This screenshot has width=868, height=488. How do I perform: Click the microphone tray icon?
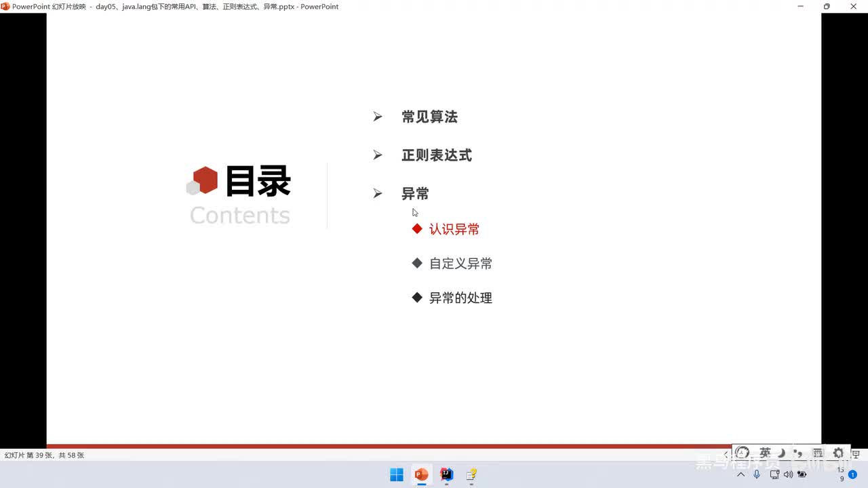coord(757,474)
